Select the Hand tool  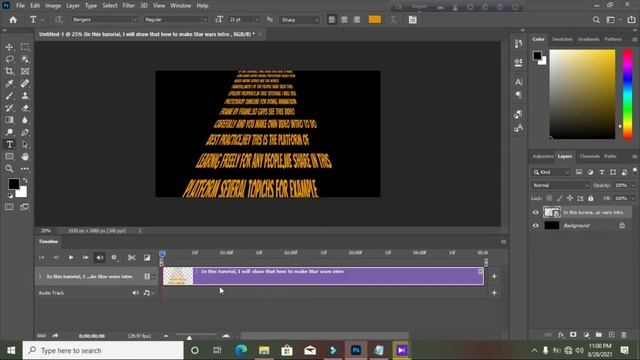[25, 157]
